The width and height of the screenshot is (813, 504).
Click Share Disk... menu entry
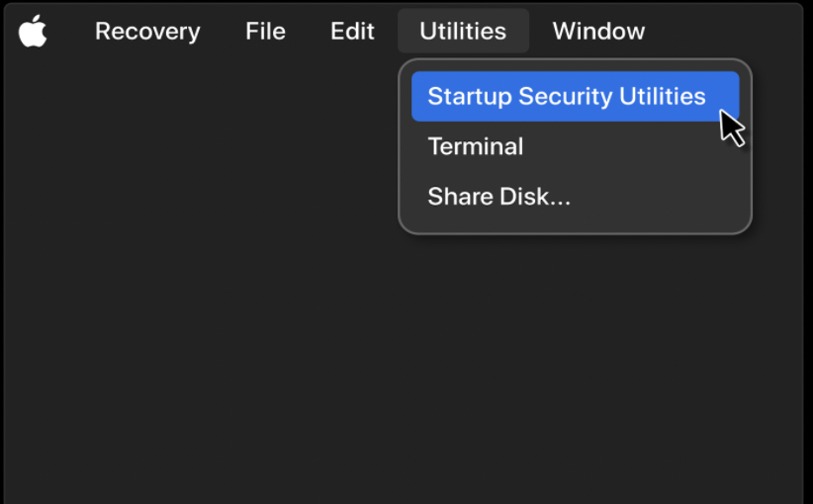(499, 197)
